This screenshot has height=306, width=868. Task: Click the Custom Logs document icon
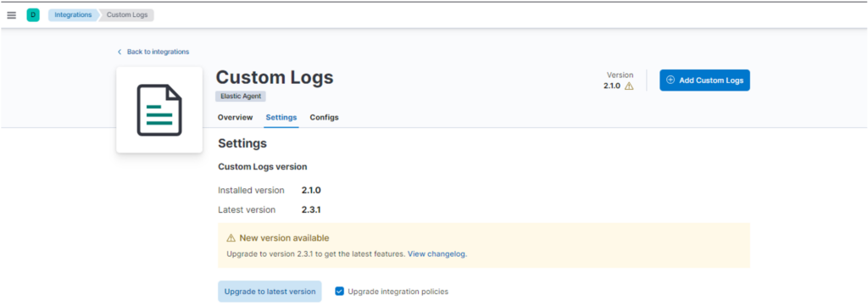click(x=159, y=110)
